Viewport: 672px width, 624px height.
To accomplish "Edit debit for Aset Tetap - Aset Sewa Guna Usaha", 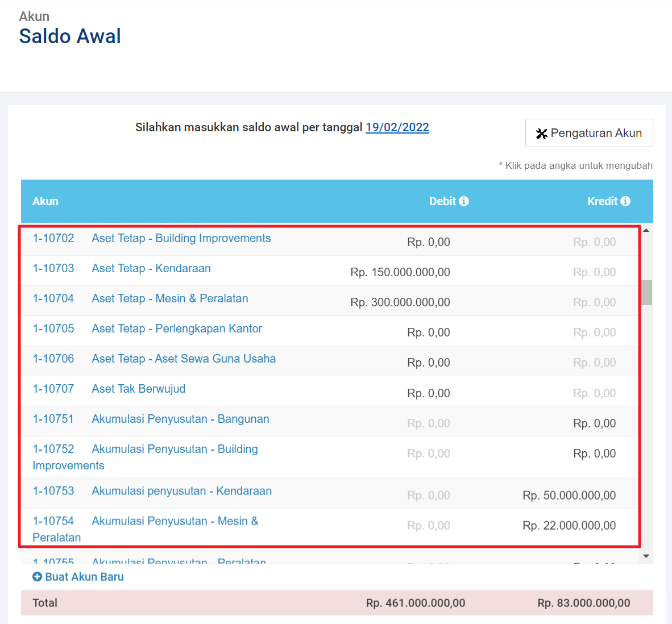I will 428,363.
